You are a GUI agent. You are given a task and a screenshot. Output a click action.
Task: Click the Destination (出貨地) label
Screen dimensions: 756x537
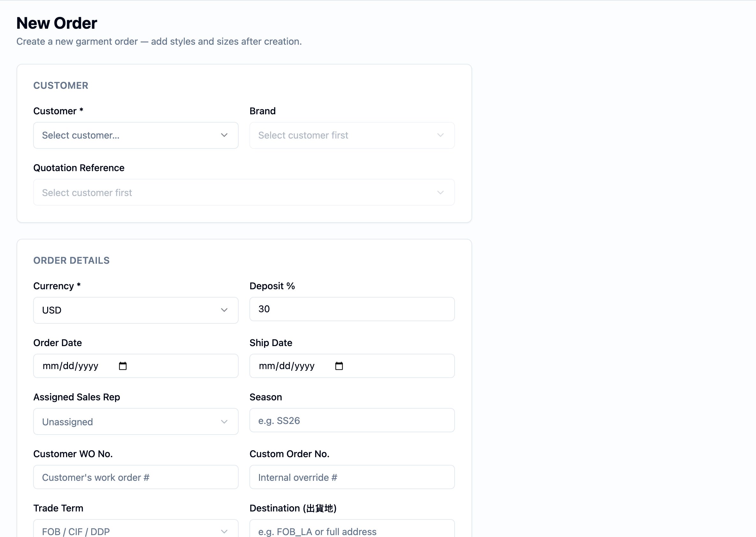[293, 508]
